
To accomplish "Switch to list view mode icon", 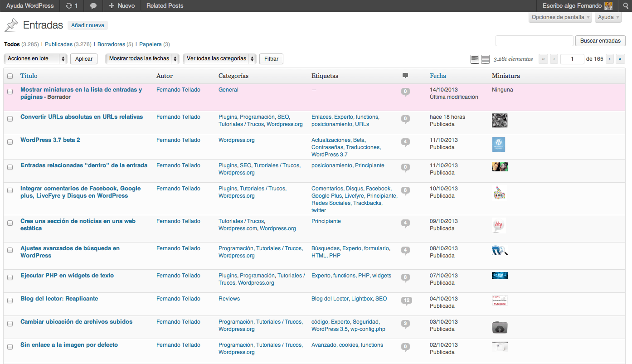I will click(x=475, y=59).
